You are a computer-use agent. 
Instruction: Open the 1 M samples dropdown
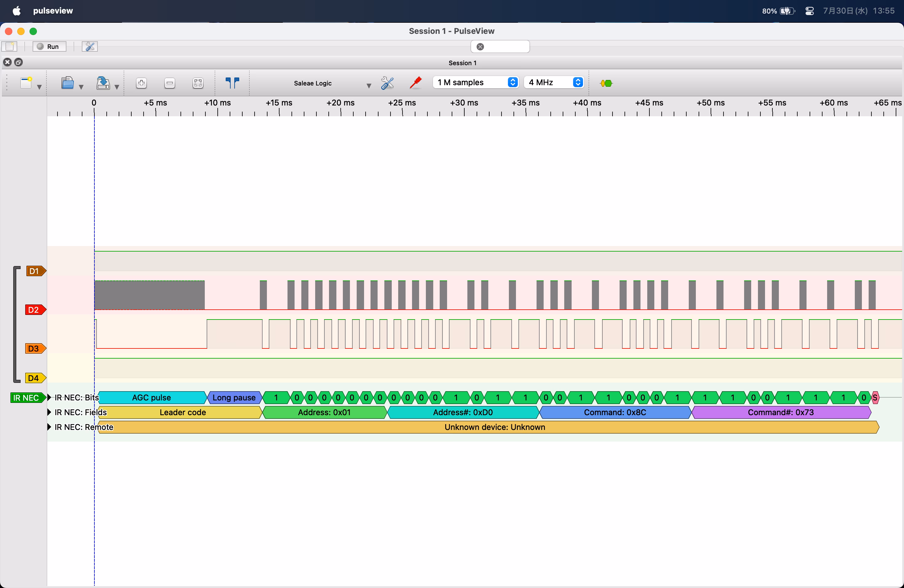(x=475, y=82)
